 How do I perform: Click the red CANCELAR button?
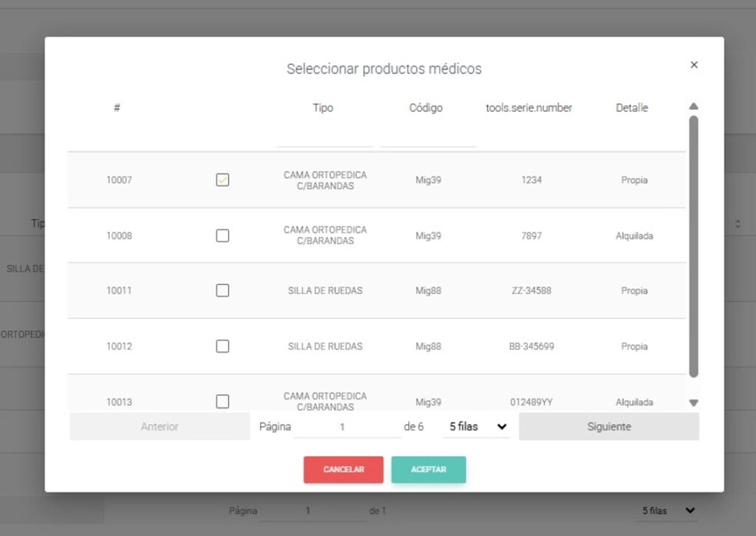click(343, 470)
